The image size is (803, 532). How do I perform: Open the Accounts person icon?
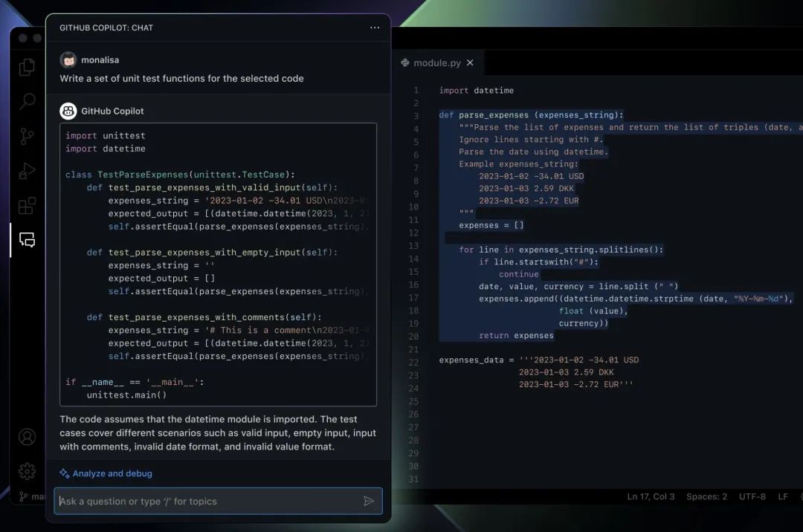coord(28,437)
